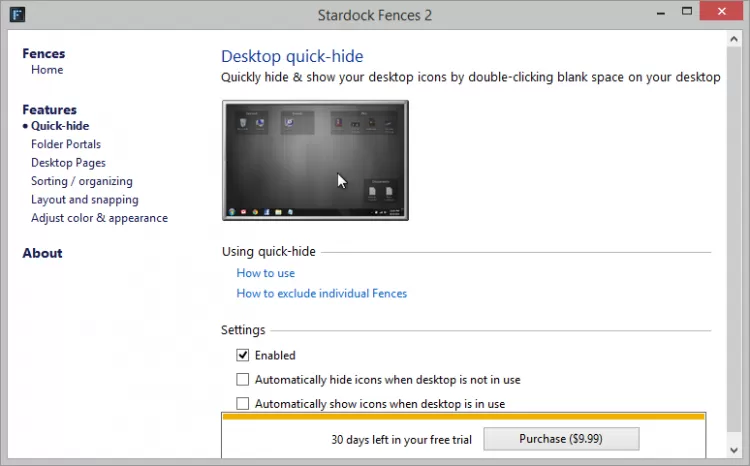Open How to exclude individual Fences link
750x466 pixels.
tap(322, 294)
